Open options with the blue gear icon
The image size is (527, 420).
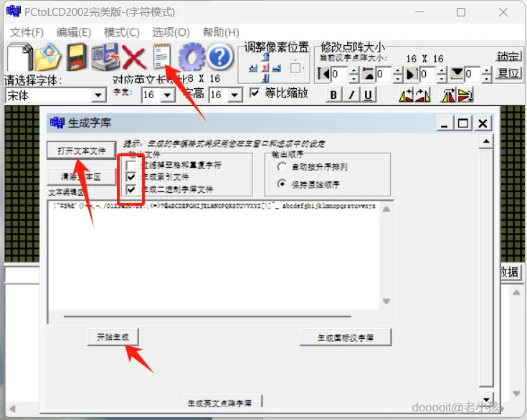tap(191, 57)
